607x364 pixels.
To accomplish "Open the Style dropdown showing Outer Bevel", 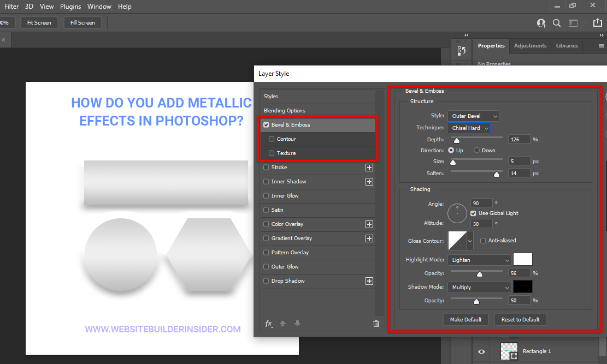I will (473, 116).
